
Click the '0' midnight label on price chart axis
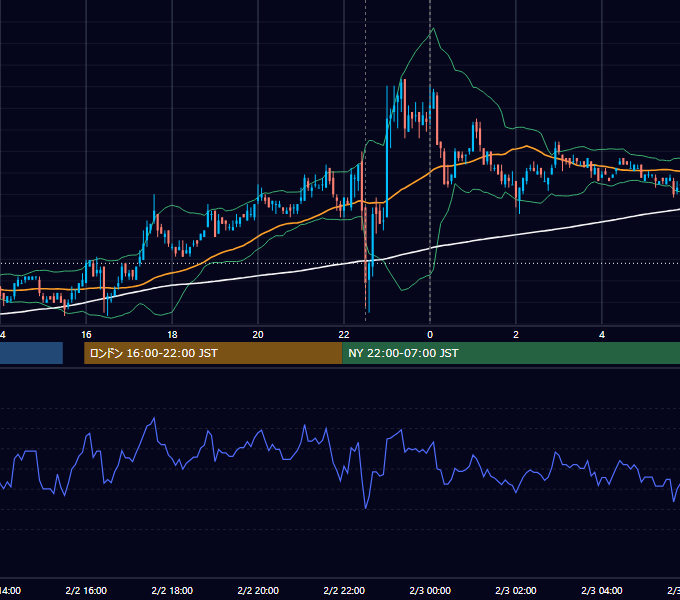430,335
